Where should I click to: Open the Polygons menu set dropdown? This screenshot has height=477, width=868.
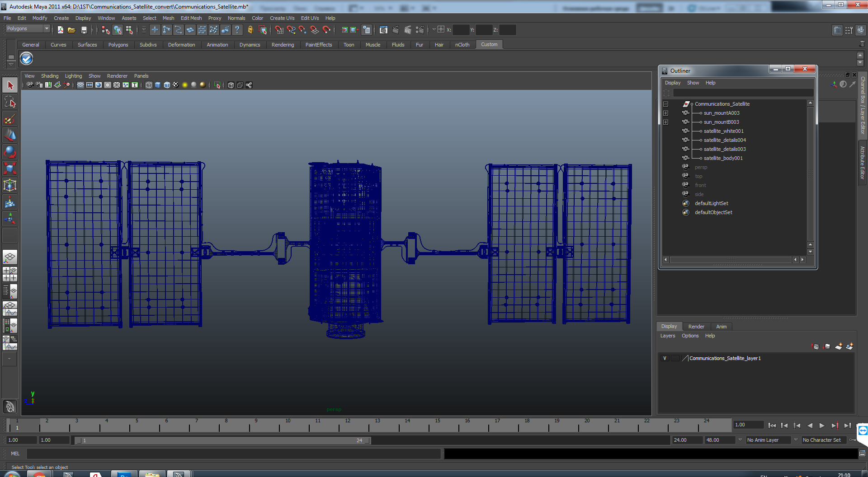[x=28, y=28]
